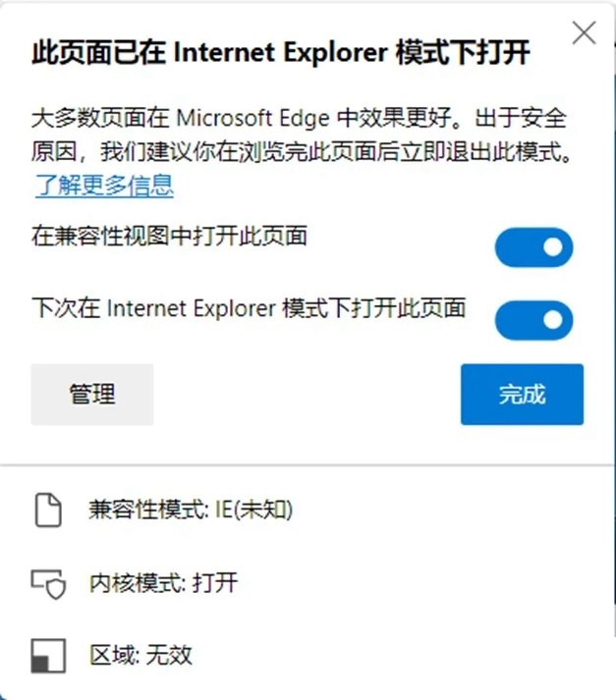The width and height of the screenshot is (616, 700).
Task: Turn off 在兼容性视图中打开此页面 toggle
Action: (533, 247)
